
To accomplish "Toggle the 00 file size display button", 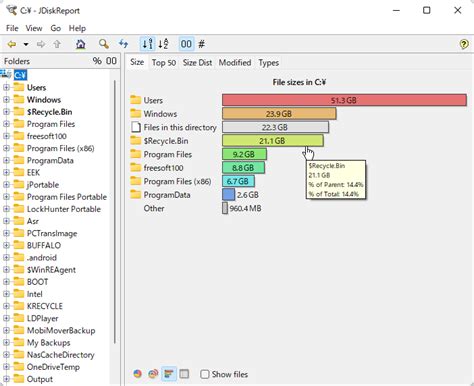I will [186, 44].
